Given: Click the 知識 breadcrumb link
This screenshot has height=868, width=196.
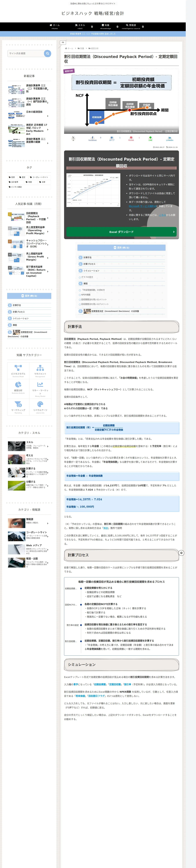Looking at the screenshot, I should pyautogui.click(x=82, y=48).
